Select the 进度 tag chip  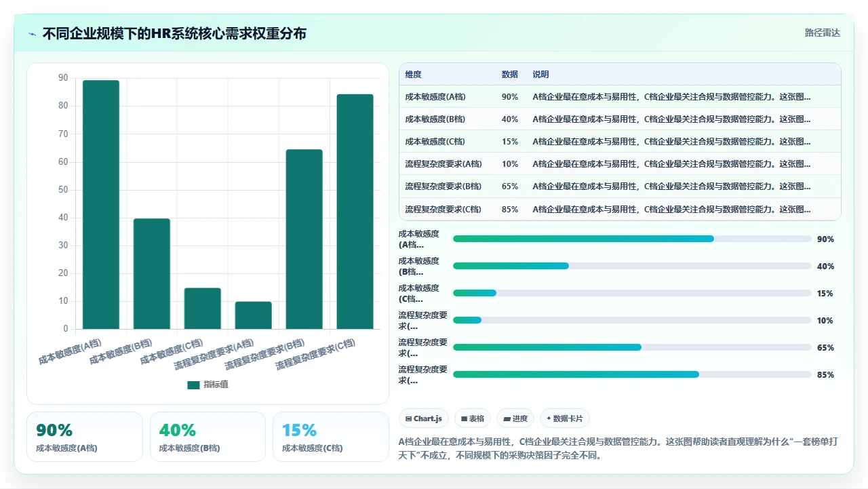pos(515,418)
